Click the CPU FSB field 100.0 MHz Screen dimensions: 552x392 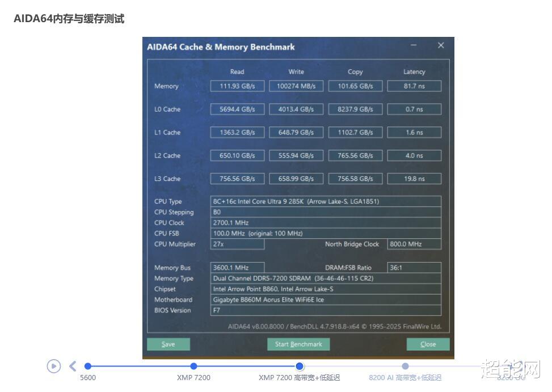point(326,233)
